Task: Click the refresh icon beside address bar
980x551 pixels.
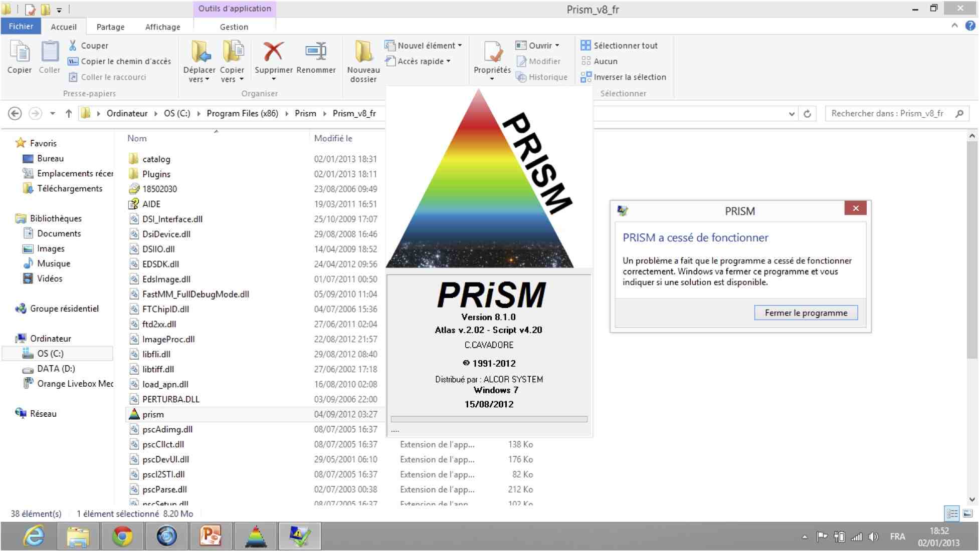Action: point(807,114)
